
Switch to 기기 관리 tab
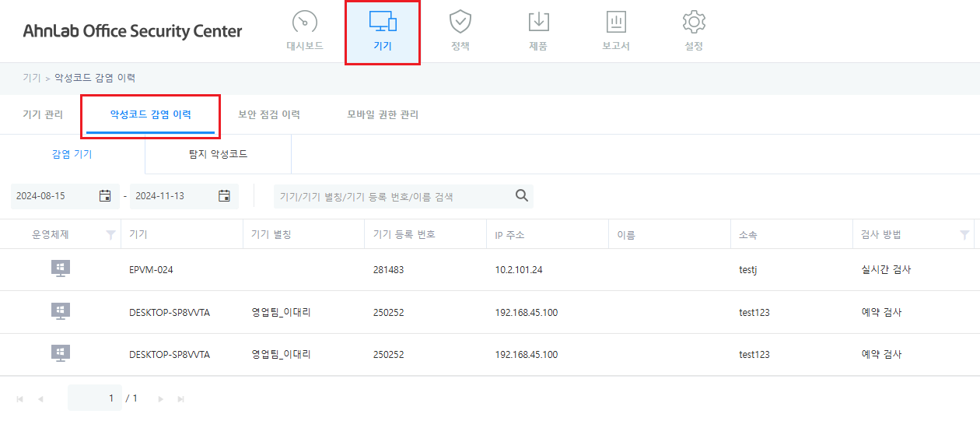pos(43,114)
